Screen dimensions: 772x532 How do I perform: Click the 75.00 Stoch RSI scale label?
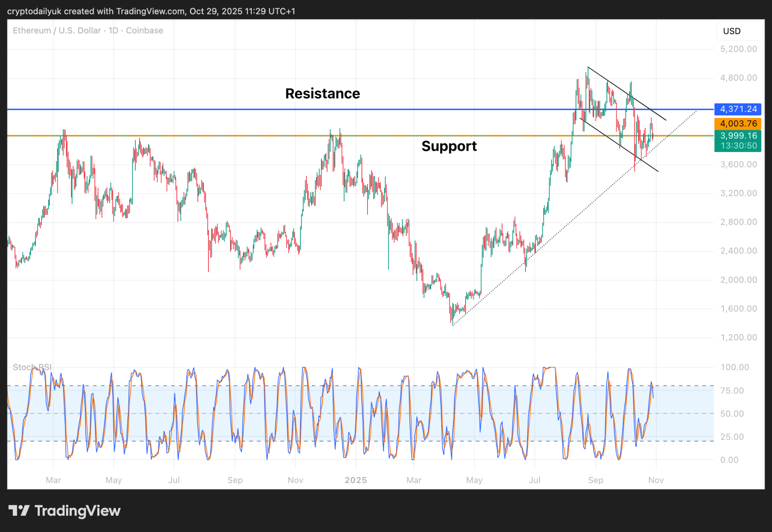732,391
